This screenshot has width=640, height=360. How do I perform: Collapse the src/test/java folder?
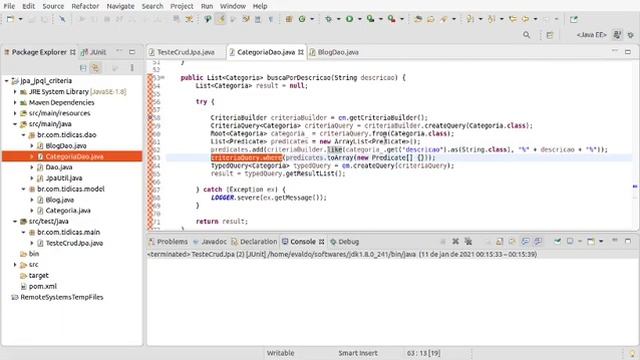click(x=15, y=221)
